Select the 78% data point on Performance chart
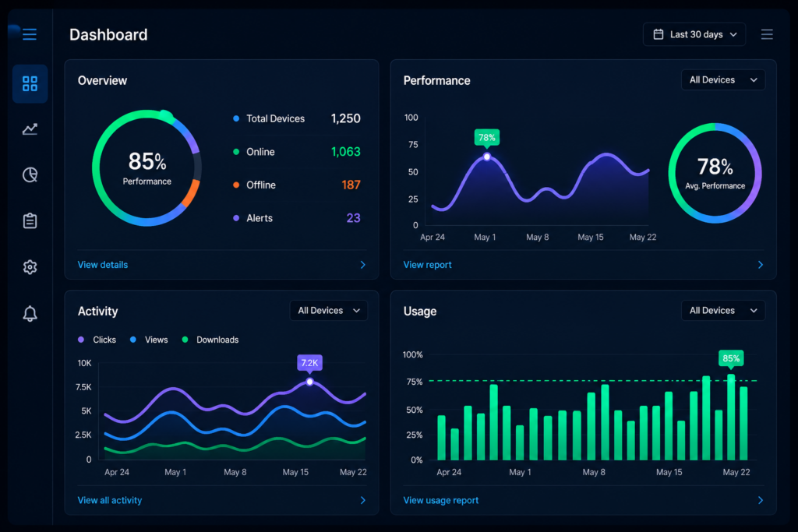The width and height of the screenshot is (798, 532). [487, 157]
